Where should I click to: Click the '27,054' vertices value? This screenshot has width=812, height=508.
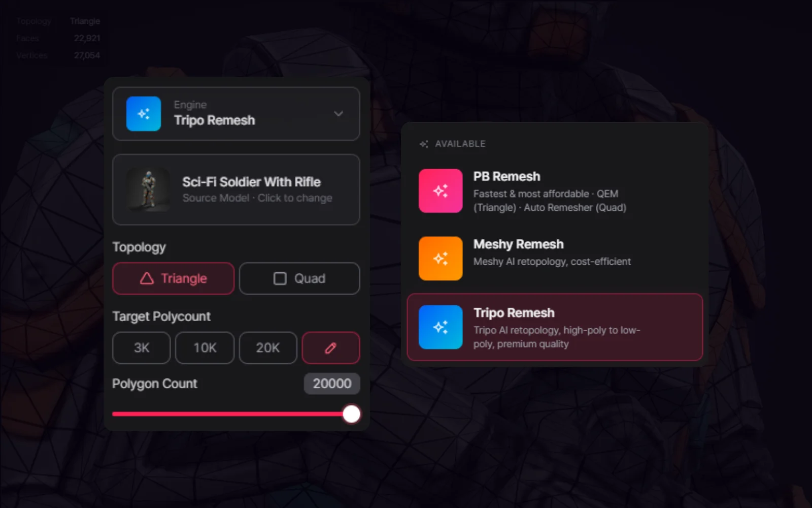pyautogui.click(x=87, y=55)
